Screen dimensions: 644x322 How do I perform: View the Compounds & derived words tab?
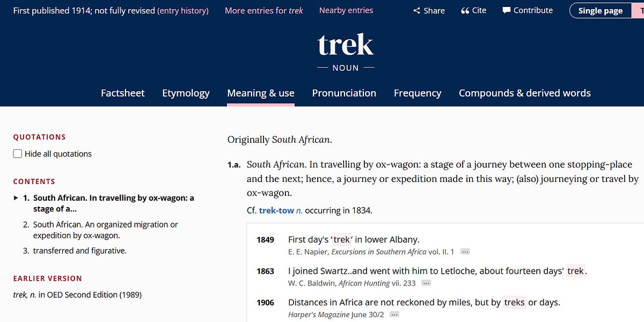524,93
